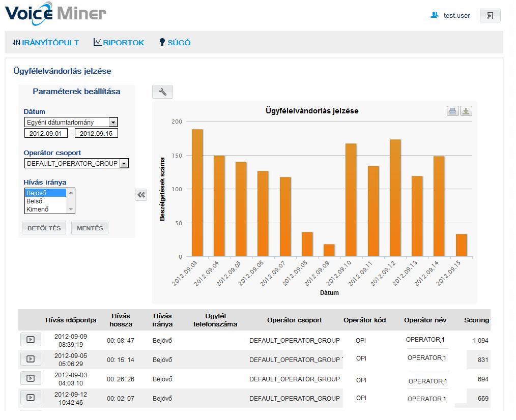Click call length 00: 02: 07

121,398
